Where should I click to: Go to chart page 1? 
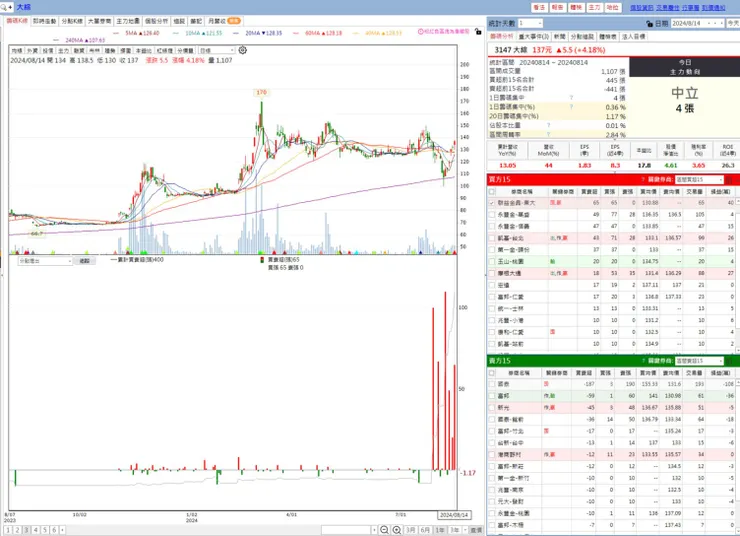(x=8, y=530)
